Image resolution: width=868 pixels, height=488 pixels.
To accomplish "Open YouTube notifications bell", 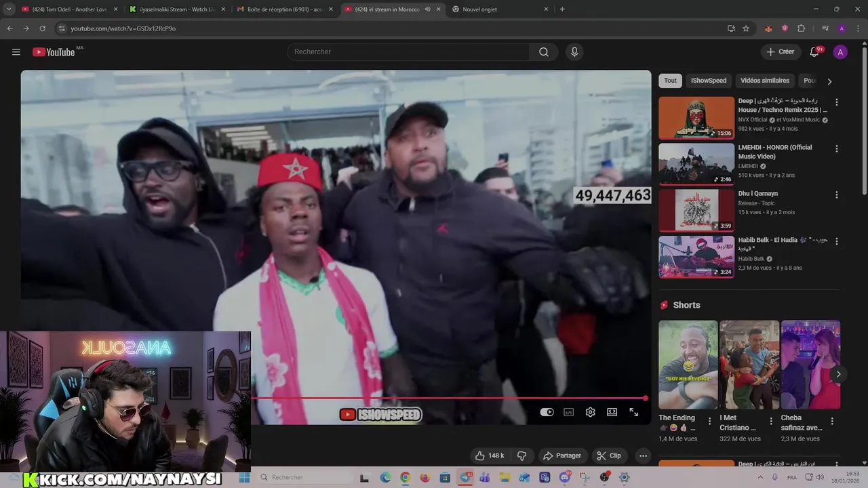I will pos(815,52).
